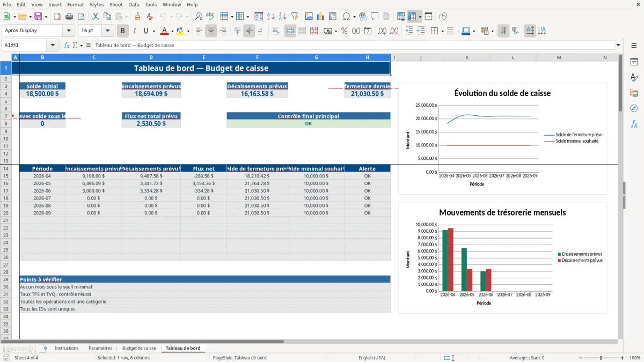Open sidebar Properties deck icon
Screen dimensions: 644x362
[634, 62]
